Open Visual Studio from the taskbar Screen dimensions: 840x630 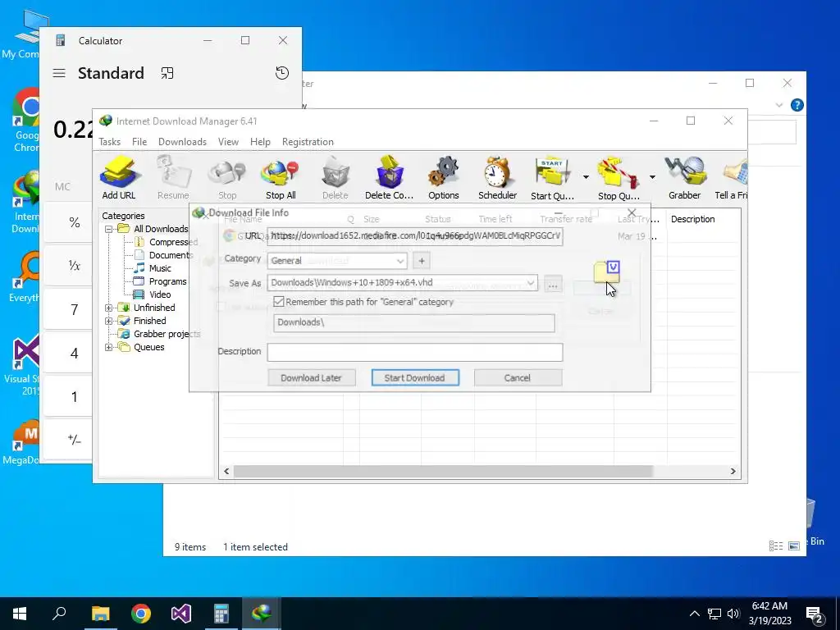coord(181,614)
